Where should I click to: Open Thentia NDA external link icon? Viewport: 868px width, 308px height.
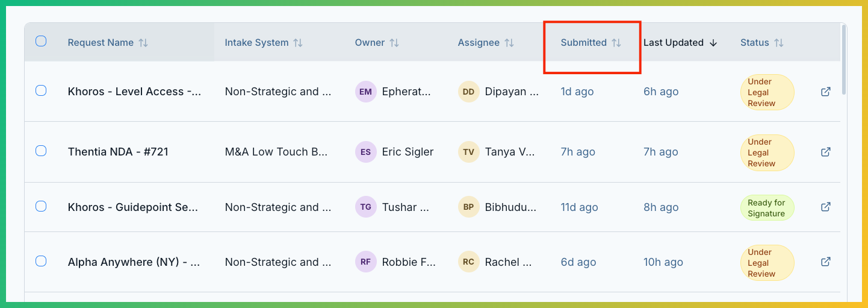(826, 152)
